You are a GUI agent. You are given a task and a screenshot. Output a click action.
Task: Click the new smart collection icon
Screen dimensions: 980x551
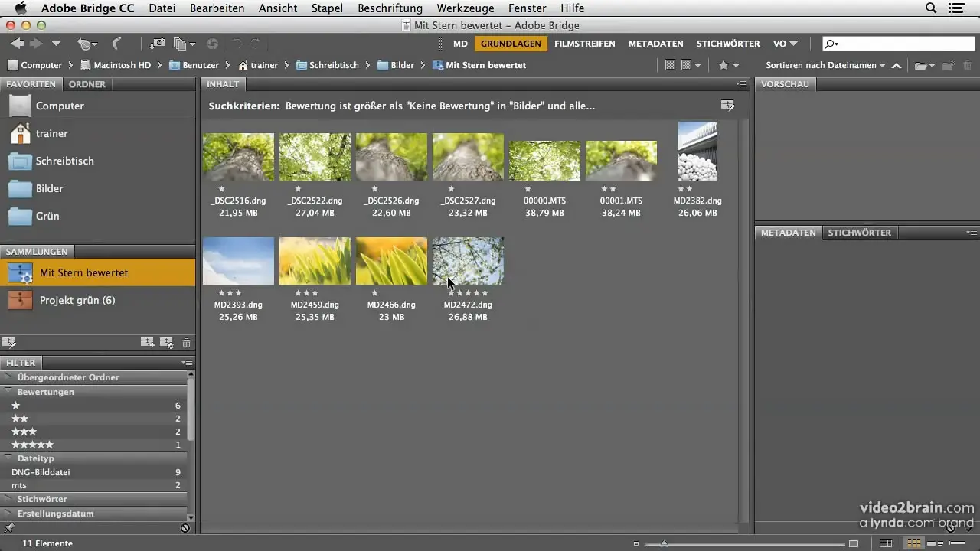pyautogui.click(x=167, y=343)
